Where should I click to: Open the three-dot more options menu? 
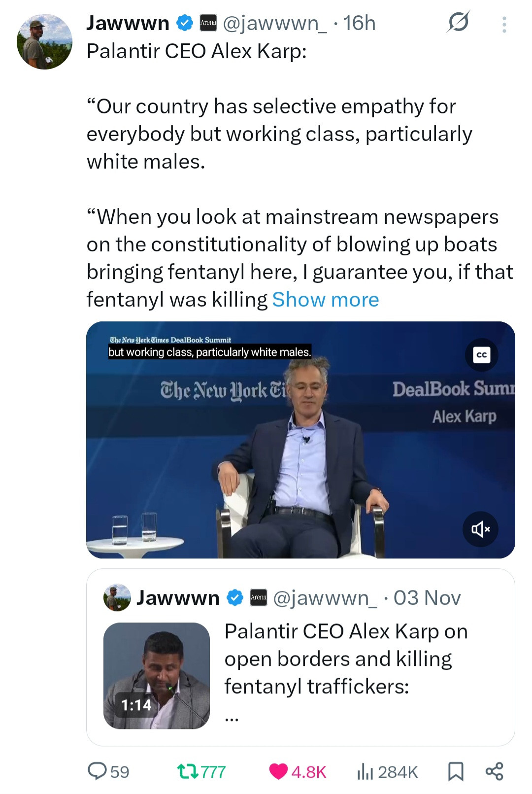click(504, 24)
